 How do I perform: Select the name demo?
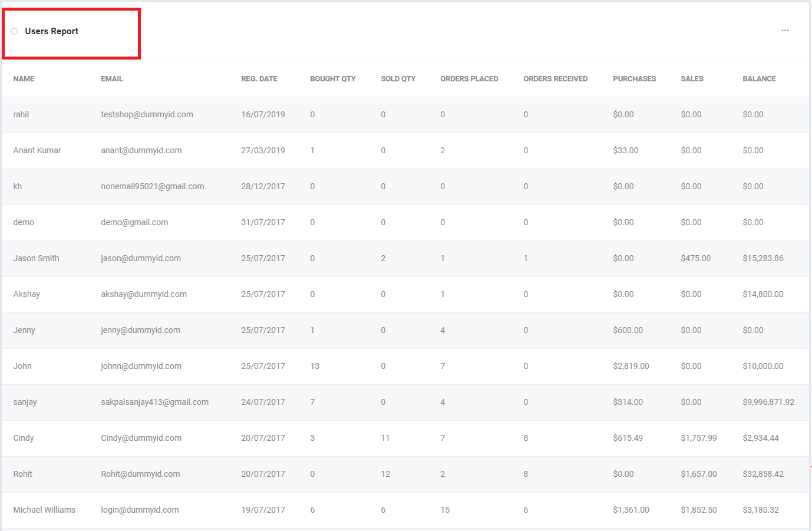pos(24,223)
